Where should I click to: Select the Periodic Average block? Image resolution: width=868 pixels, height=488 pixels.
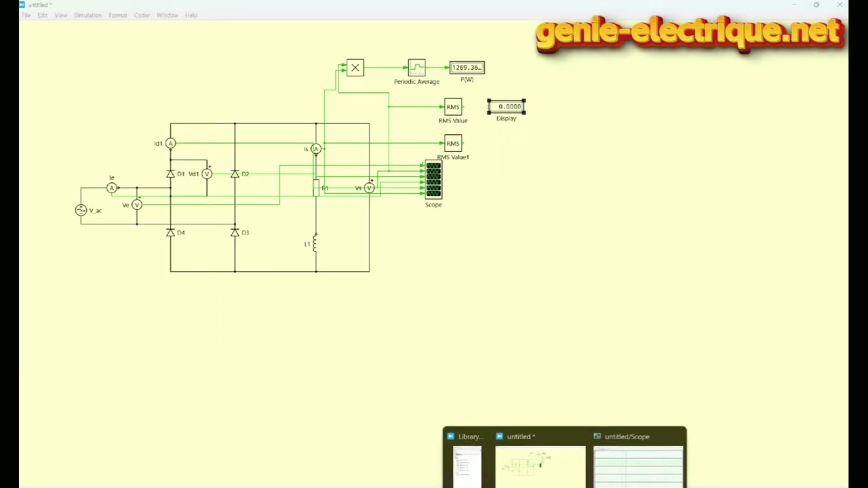pos(416,68)
